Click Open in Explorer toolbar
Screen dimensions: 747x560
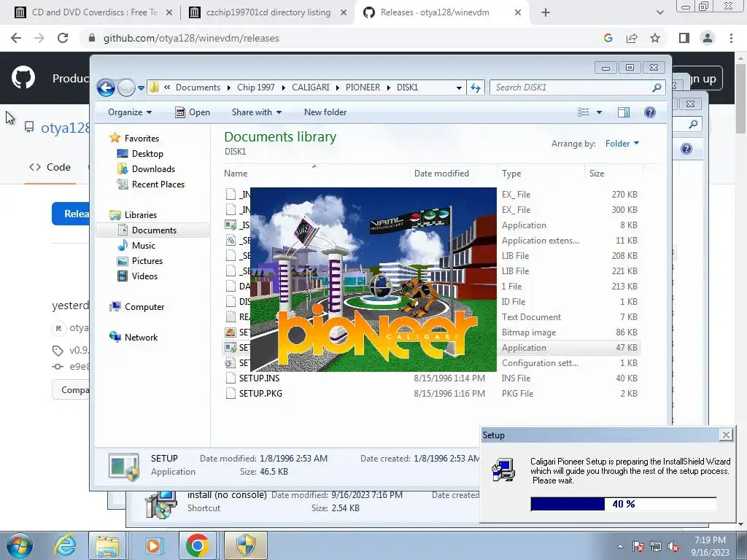[193, 112]
